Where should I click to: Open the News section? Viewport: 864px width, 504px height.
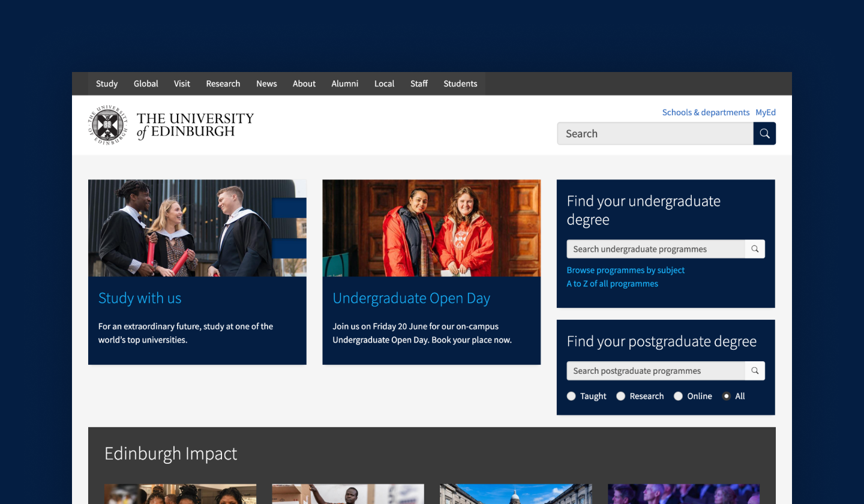point(266,83)
